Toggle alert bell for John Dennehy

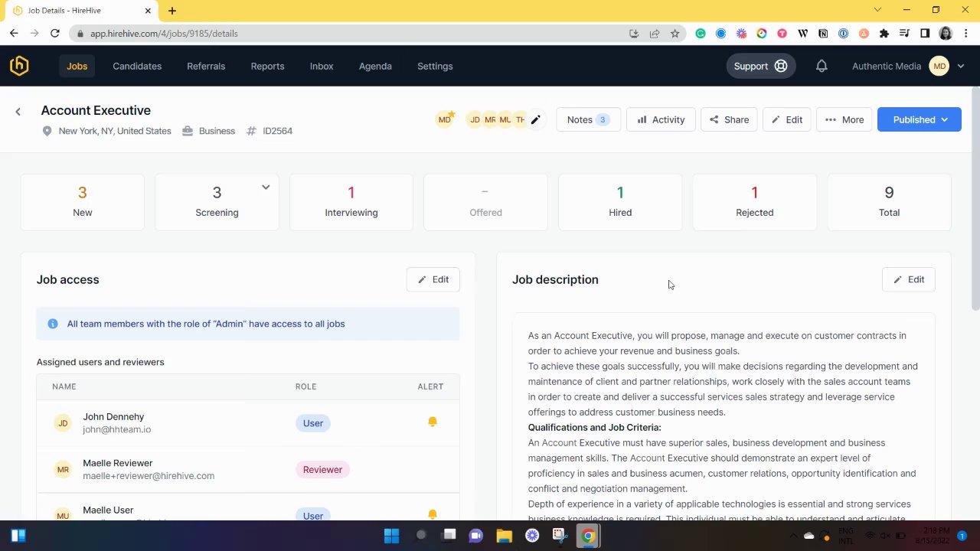click(433, 422)
